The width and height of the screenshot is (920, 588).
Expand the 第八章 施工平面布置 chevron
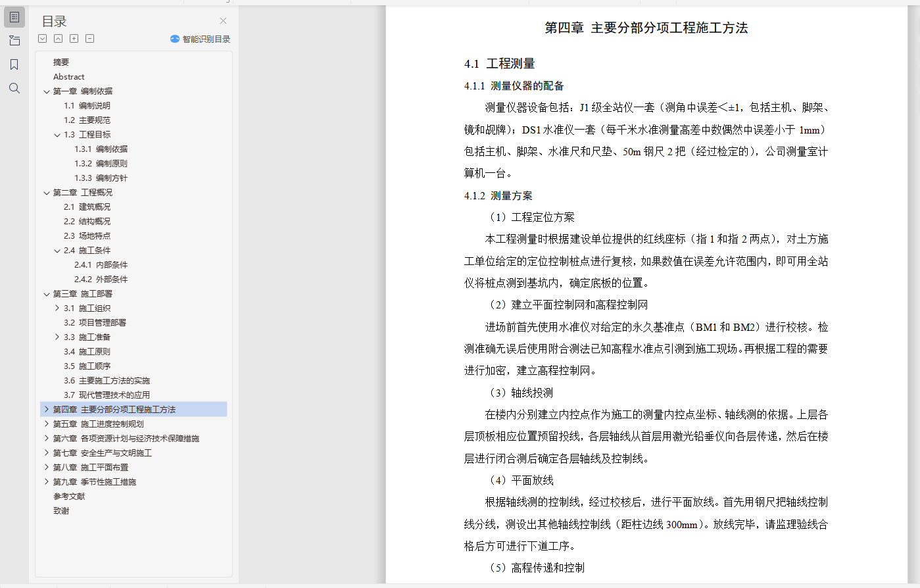pyautogui.click(x=47, y=468)
